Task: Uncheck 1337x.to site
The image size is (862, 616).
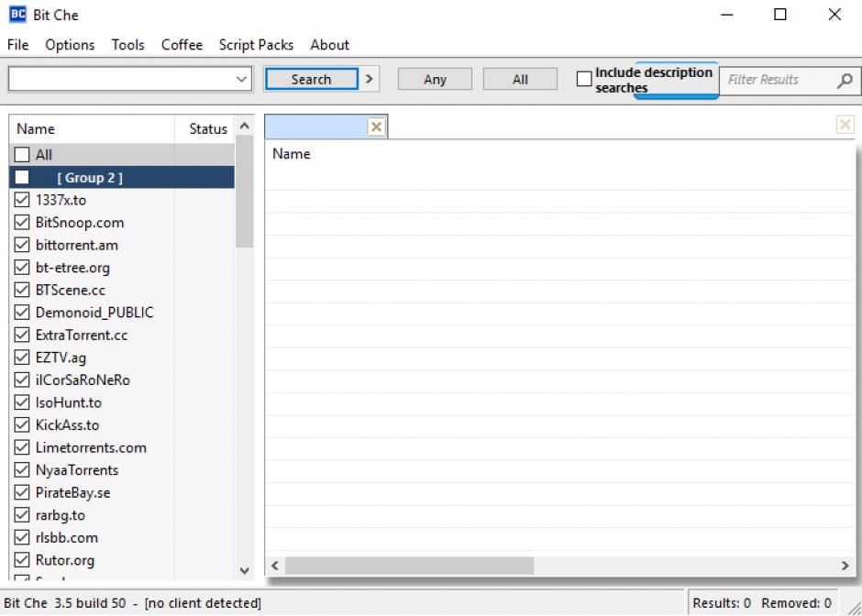Action: [x=22, y=200]
